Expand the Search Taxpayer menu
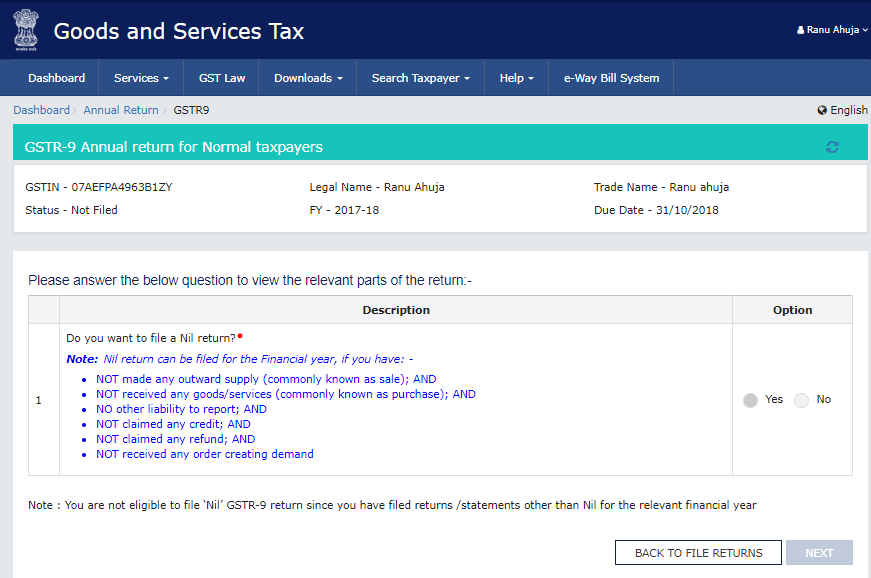This screenshot has height=578, width=871. (421, 78)
